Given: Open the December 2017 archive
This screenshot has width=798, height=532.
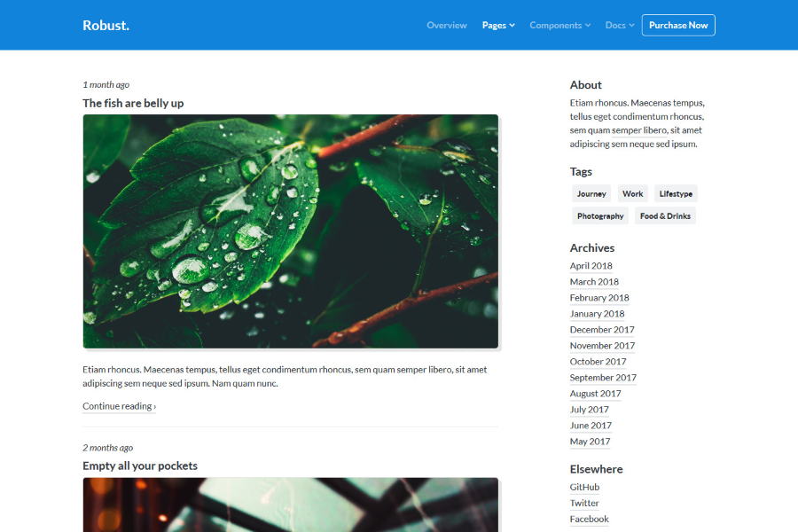Looking at the screenshot, I should click(602, 329).
